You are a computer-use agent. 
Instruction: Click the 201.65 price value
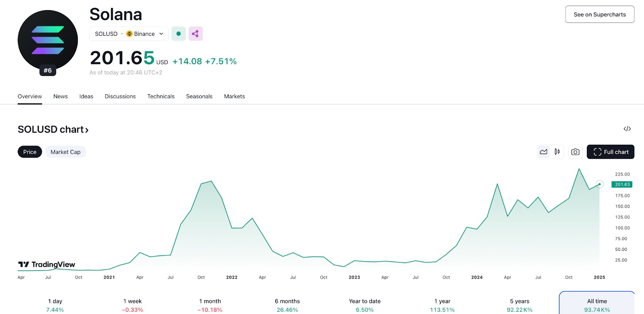coord(122,58)
